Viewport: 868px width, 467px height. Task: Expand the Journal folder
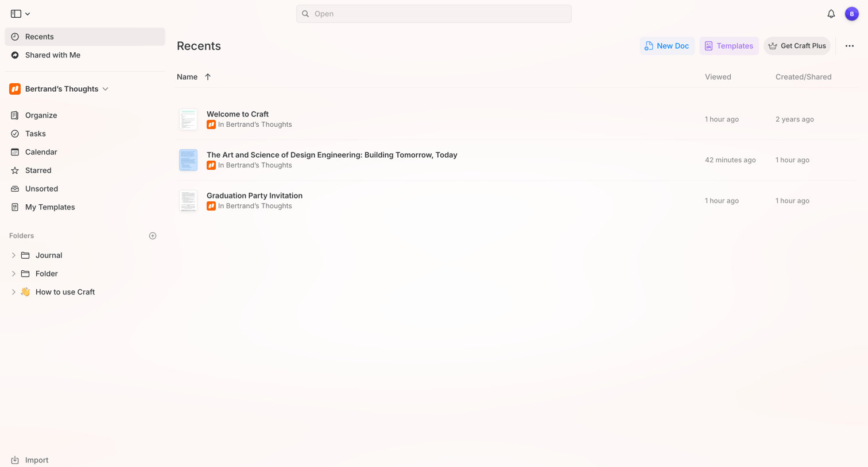pyautogui.click(x=14, y=255)
